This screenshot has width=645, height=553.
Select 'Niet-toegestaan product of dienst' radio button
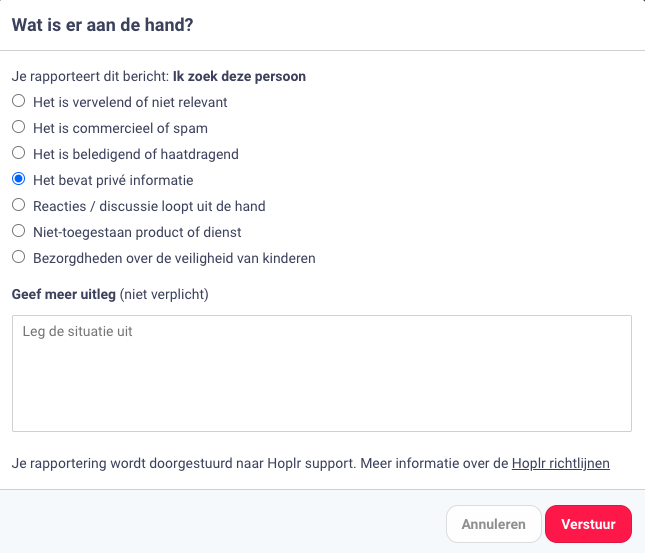point(18,231)
